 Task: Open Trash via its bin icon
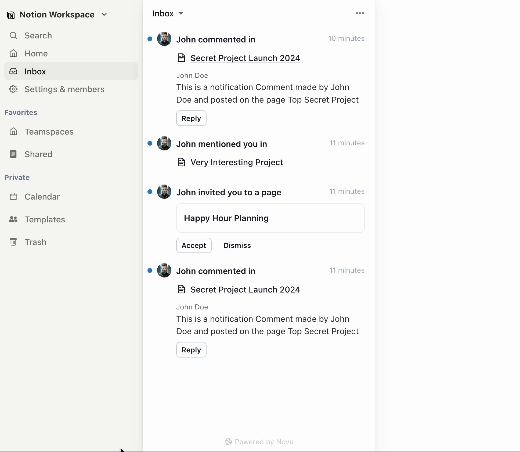13,242
